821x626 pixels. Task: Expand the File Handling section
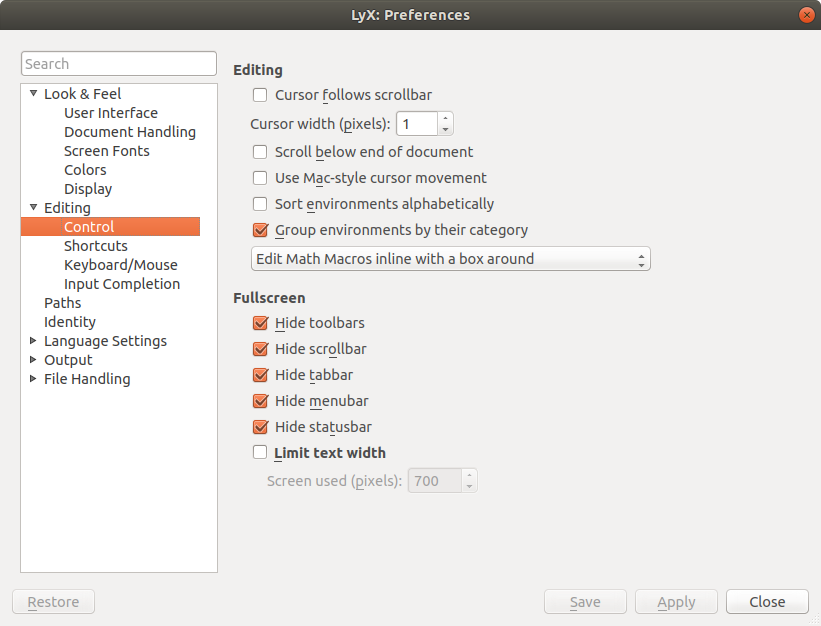tap(33, 379)
